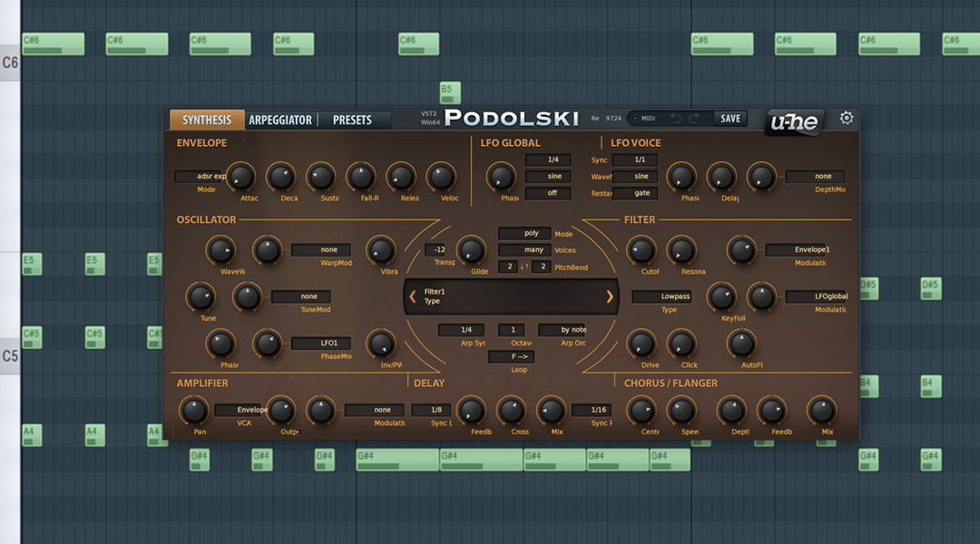Go to previous preset with left chevron

pyautogui.click(x=413, y=296)
